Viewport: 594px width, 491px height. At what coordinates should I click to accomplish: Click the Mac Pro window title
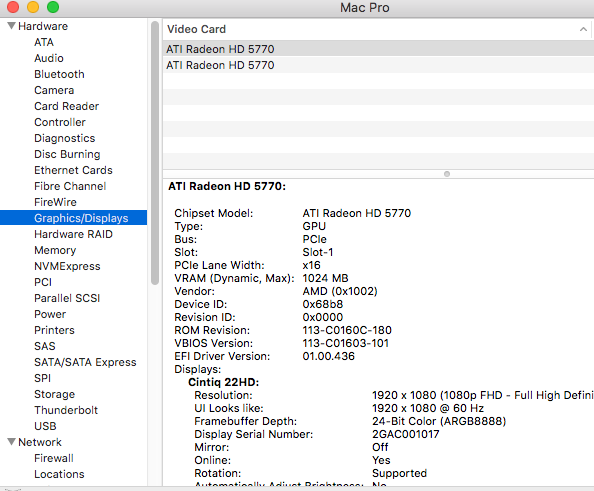tap(365, 8)
